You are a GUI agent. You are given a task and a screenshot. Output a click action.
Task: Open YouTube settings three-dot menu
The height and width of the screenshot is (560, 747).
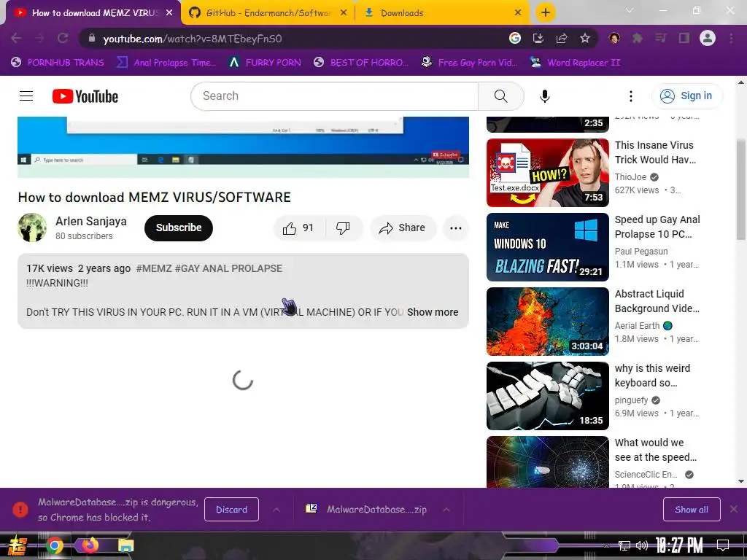[x=631, y=96]
